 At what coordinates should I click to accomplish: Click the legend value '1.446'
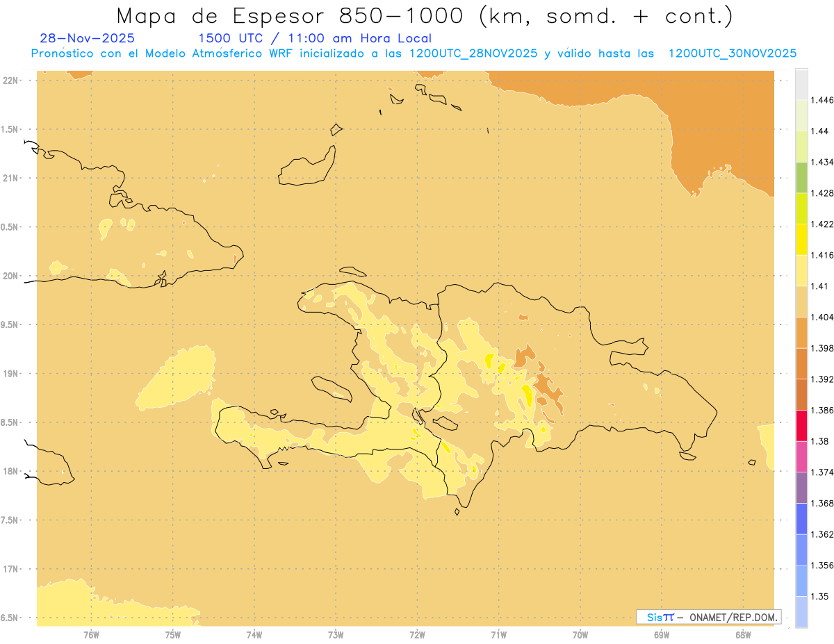click(823, 100)
